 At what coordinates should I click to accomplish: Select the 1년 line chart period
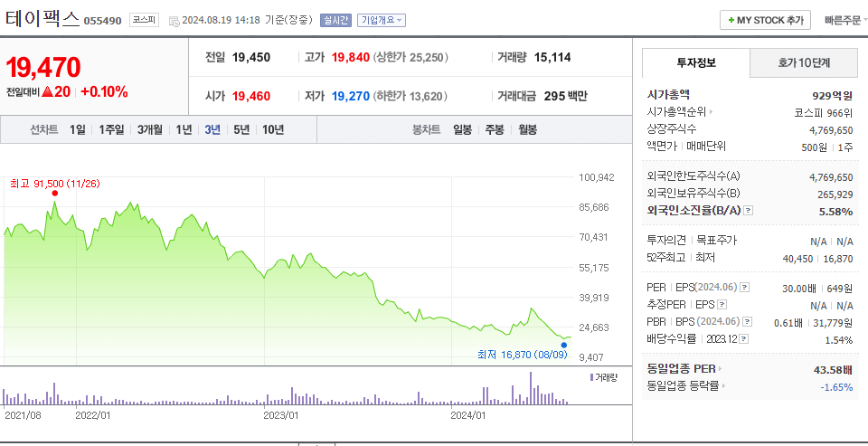[184, 129]
